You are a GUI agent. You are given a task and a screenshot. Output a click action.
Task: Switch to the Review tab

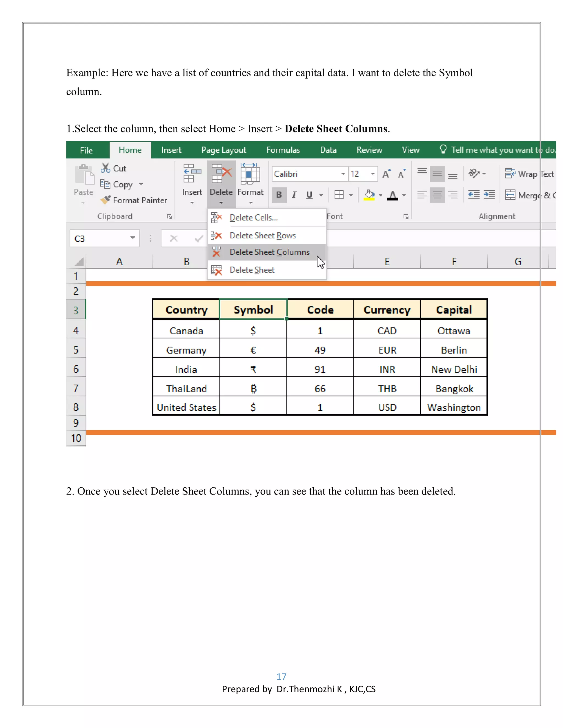tap(369, 150)
